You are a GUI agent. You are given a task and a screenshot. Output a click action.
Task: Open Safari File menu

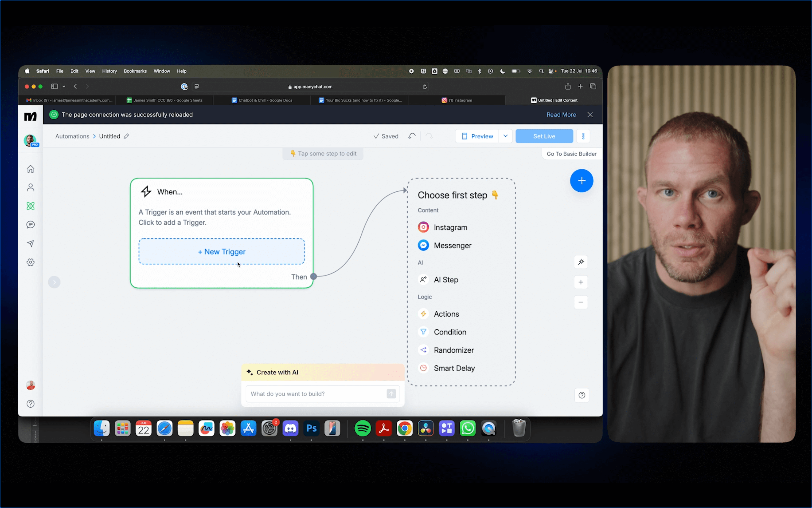point(60,71)
